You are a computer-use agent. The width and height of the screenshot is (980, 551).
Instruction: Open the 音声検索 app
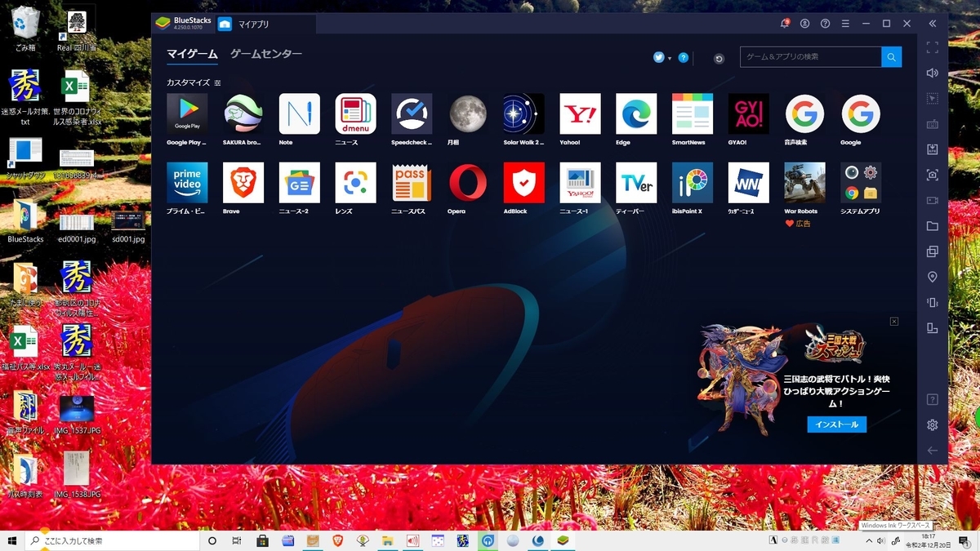pos(805,113)
